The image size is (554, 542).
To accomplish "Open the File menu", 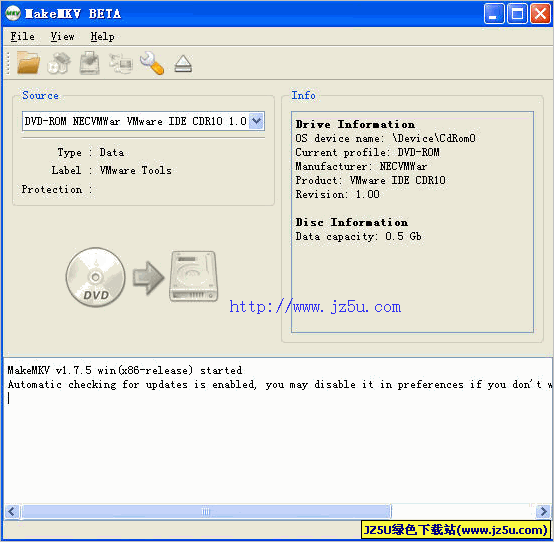I will 23,36.
